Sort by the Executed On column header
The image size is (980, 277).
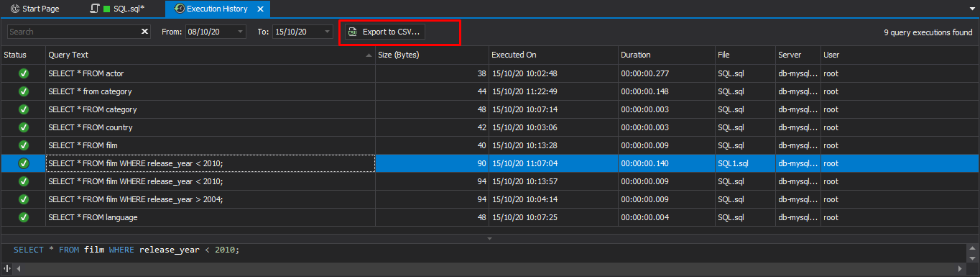pyautogui.click(x=553, y=55)
